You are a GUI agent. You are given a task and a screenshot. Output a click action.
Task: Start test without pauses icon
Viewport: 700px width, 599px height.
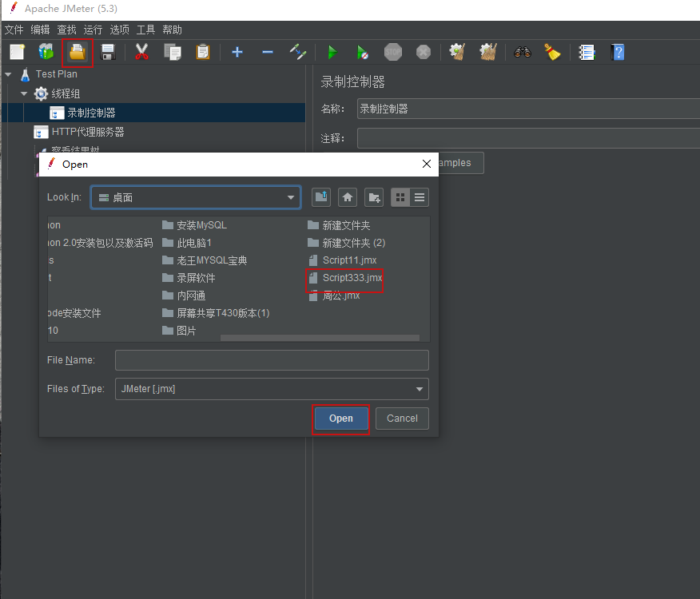(x=362, y=52)
